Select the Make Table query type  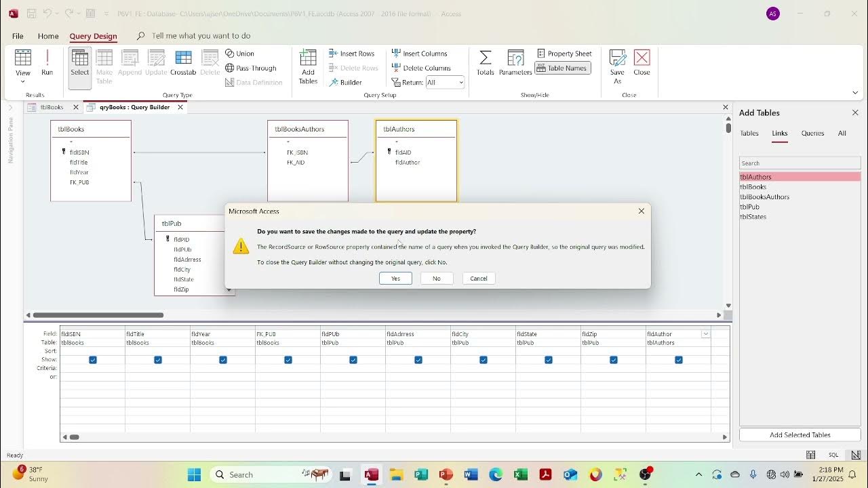click(104, 66)
